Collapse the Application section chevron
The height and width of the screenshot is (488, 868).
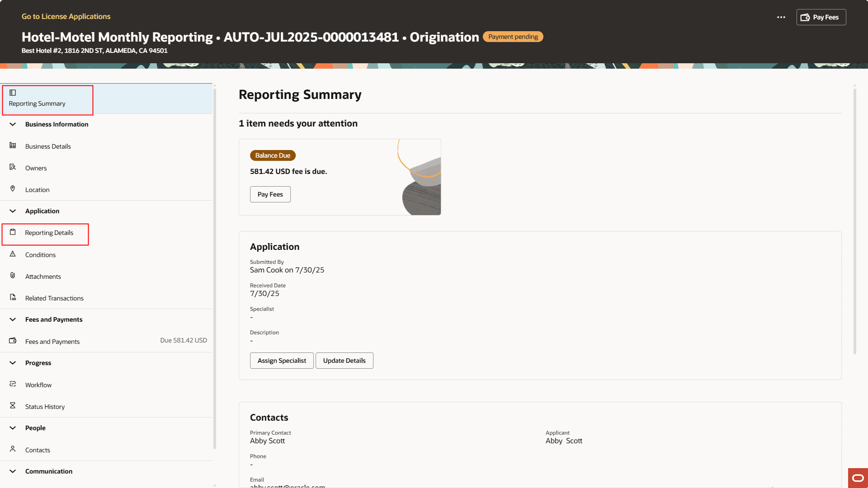[x=13, y=211]
